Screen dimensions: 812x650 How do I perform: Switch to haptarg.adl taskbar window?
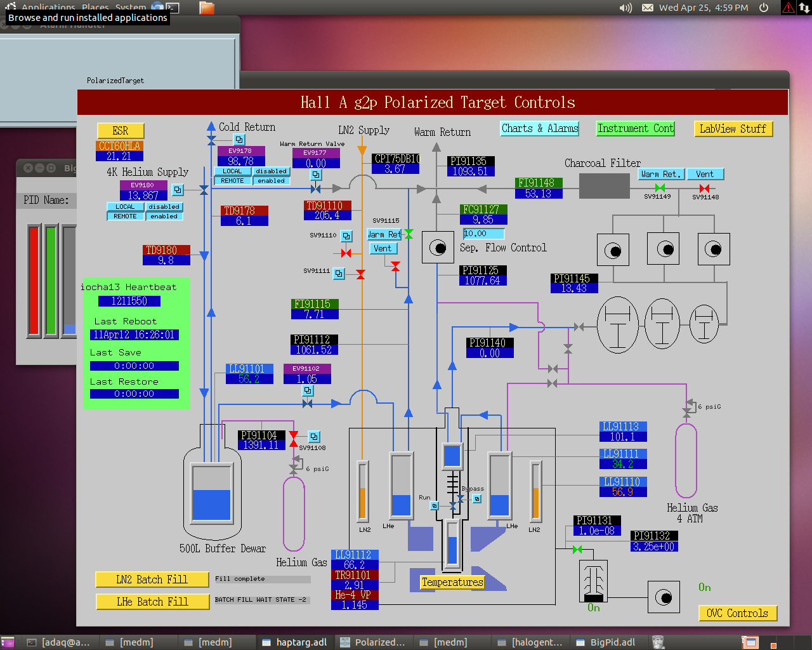click(x=295, y=642)
